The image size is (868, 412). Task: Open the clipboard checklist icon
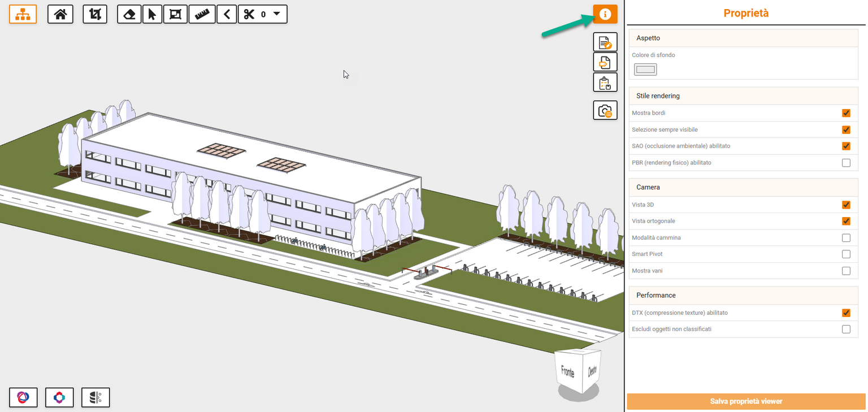tap(605, 83)
